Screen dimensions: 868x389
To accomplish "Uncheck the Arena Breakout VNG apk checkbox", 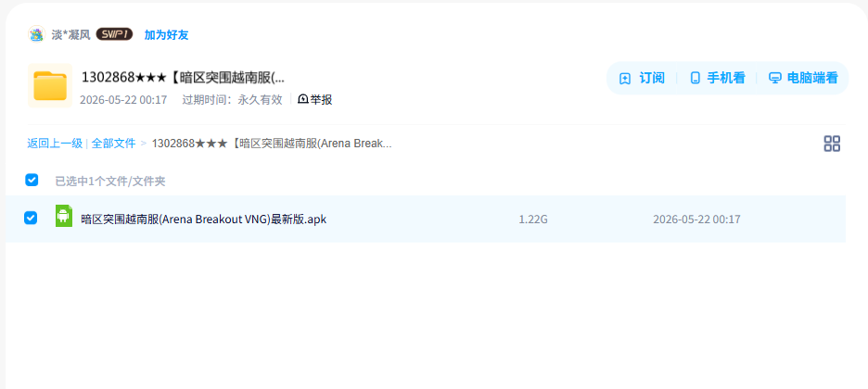I will (31, 219).
